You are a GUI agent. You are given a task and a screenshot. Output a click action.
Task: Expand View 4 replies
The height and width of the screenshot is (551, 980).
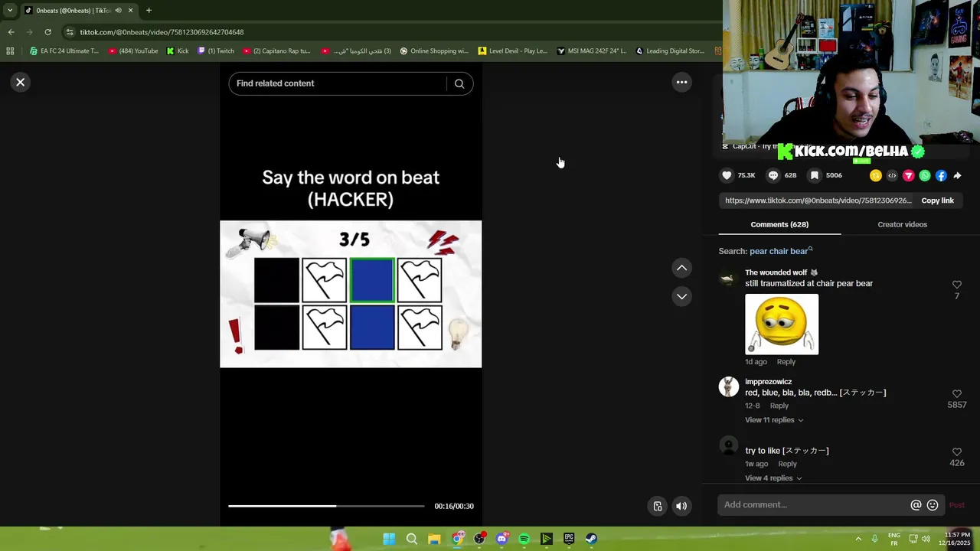coord(773,478)
